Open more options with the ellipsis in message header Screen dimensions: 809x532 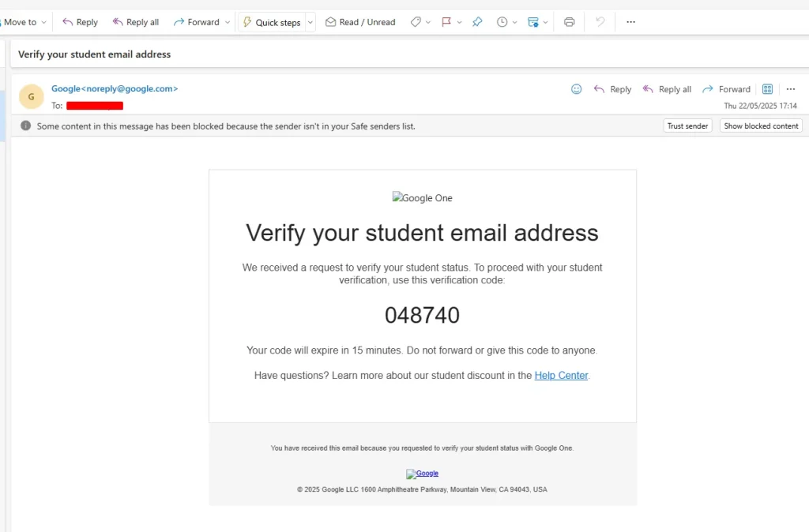[x=791, y=89]
